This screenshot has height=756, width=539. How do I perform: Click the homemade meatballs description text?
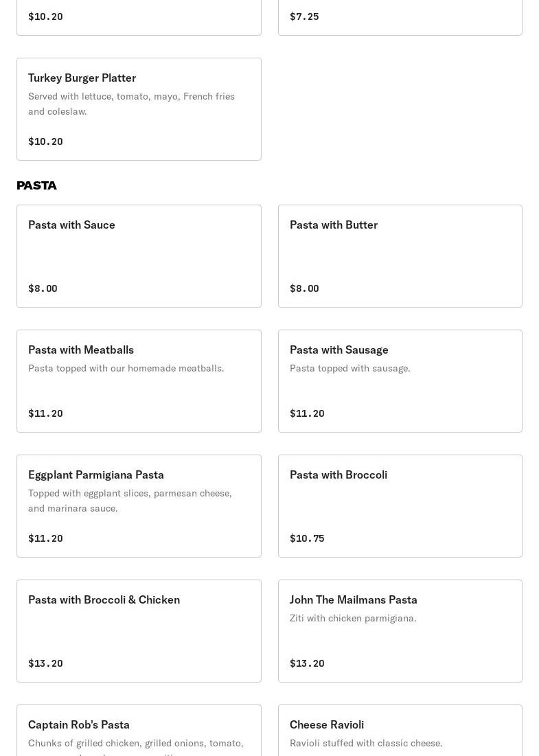[x=126, y=369]
